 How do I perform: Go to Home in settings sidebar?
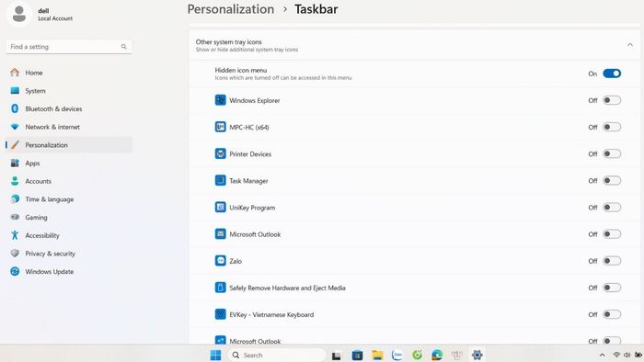coord(69,73)
